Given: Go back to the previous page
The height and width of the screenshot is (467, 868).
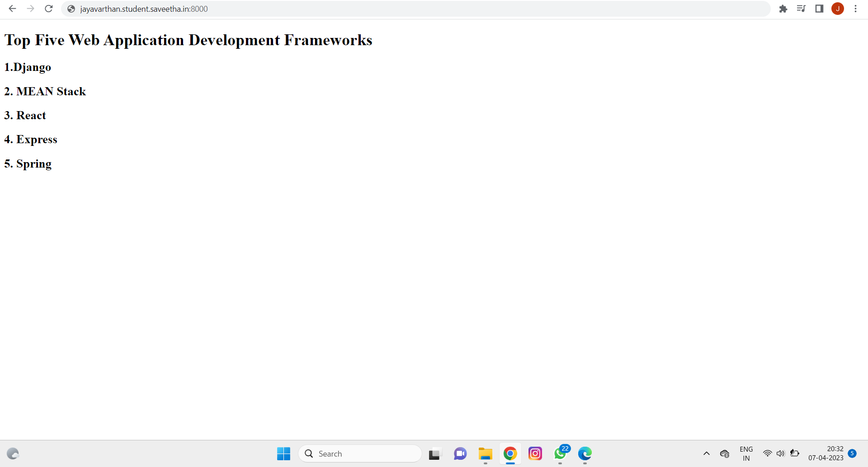Looking at the screenshot, I should tap(12, 9).
